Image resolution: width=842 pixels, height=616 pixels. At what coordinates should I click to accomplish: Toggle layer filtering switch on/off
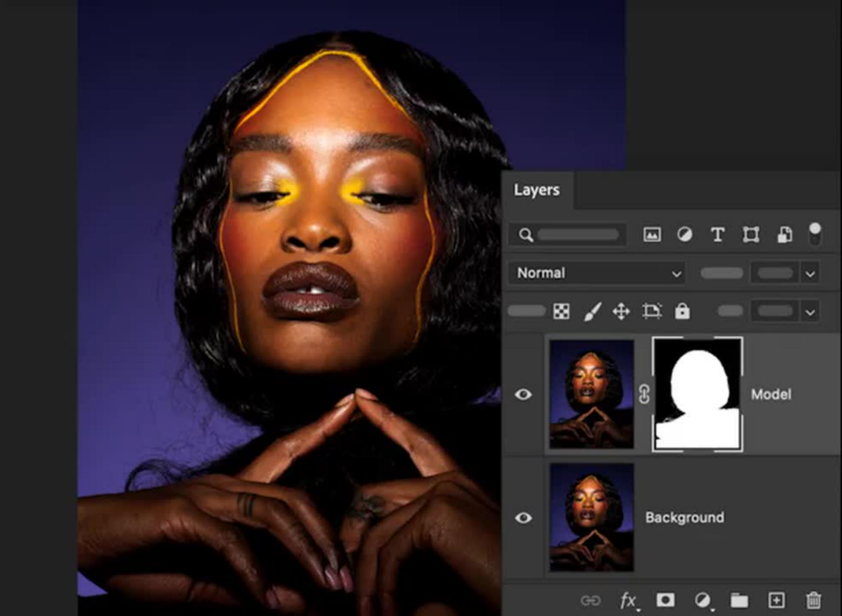pyautogui.click(x=815, y=234)
